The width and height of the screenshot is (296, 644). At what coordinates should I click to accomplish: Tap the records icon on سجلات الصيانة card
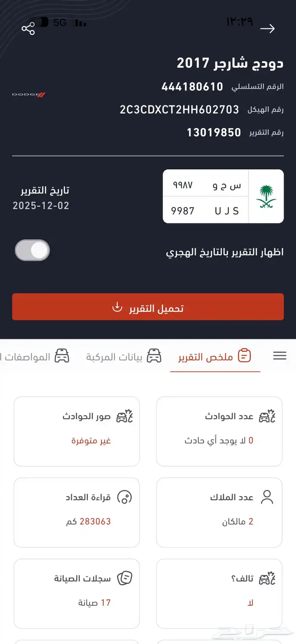pos(125,578)
